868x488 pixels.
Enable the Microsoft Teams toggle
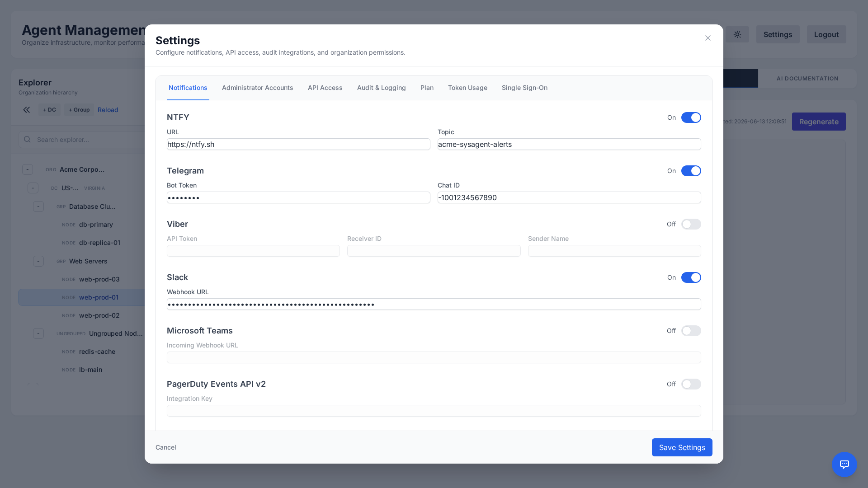coord(691,331)
